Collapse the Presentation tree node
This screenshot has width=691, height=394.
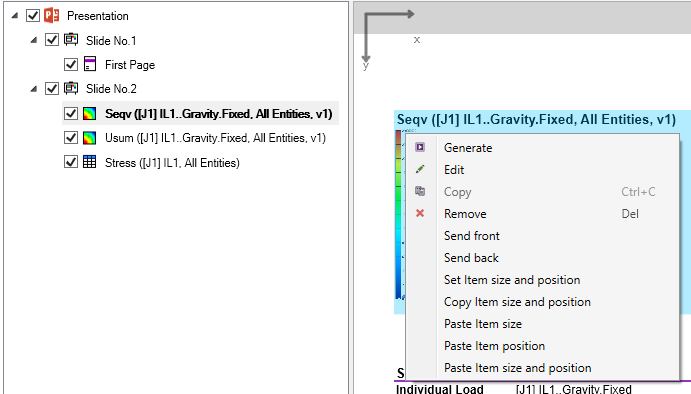(x=15, y=16)
